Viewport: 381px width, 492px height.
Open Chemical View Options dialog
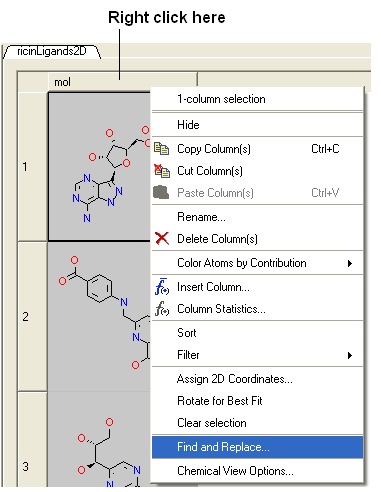point(257,471)
